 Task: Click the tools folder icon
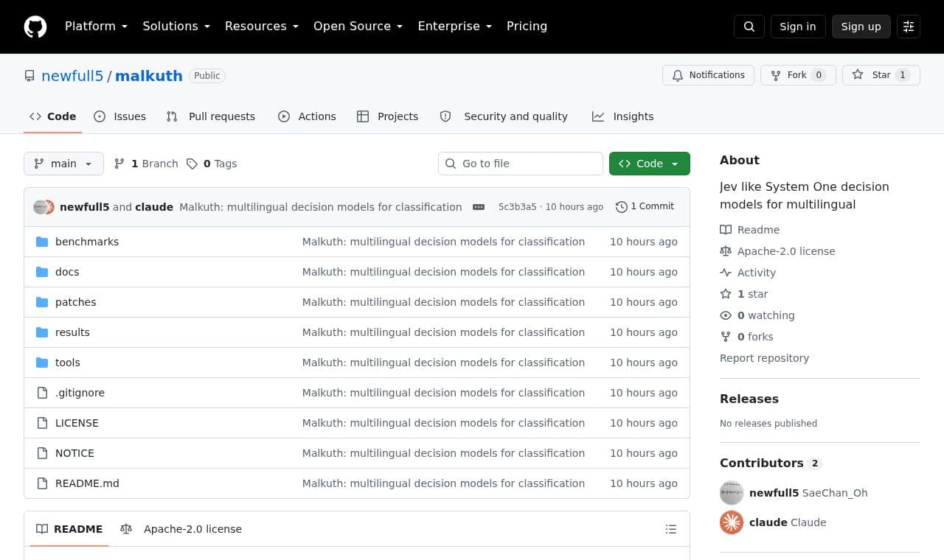coord(42,363)
